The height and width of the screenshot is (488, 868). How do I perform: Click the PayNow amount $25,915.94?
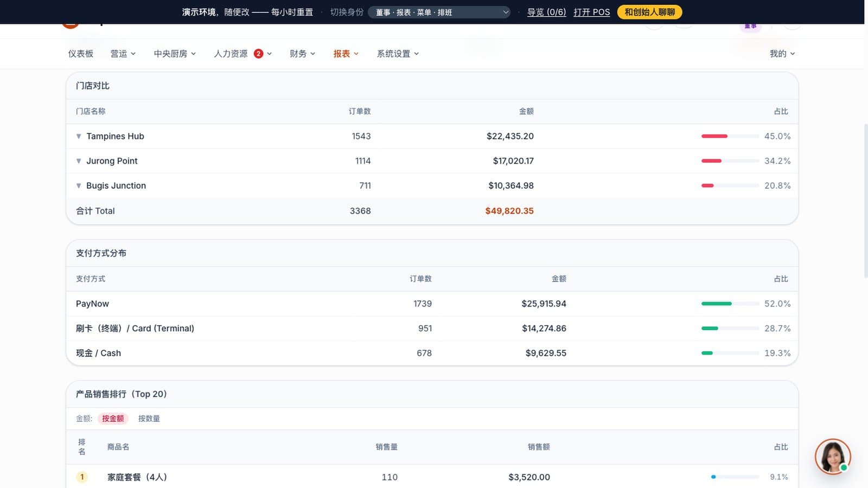[x=544, y=304]
